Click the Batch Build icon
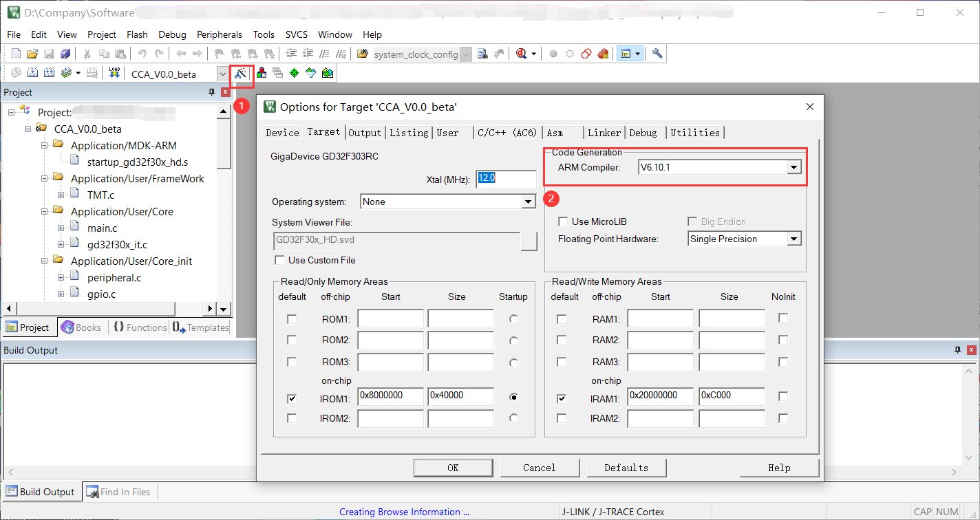980x520 pixels. tap(66, 73)
